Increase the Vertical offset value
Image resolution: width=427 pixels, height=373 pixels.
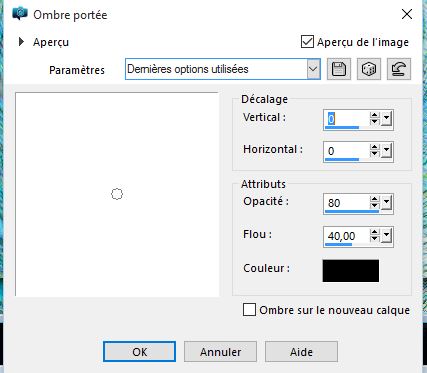pos(375,115)
